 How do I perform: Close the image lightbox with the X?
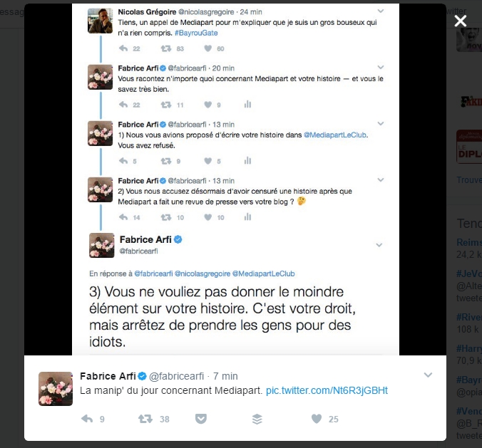point(460,21)
